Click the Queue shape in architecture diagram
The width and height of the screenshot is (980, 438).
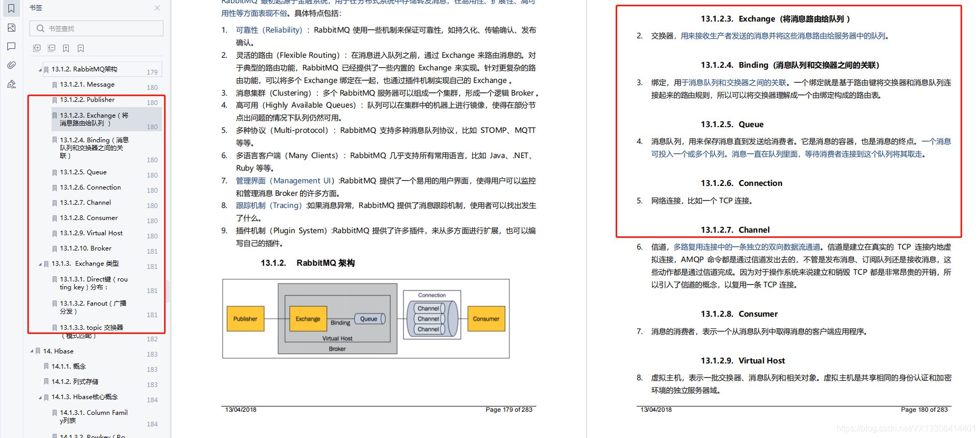tap(370, 319)
